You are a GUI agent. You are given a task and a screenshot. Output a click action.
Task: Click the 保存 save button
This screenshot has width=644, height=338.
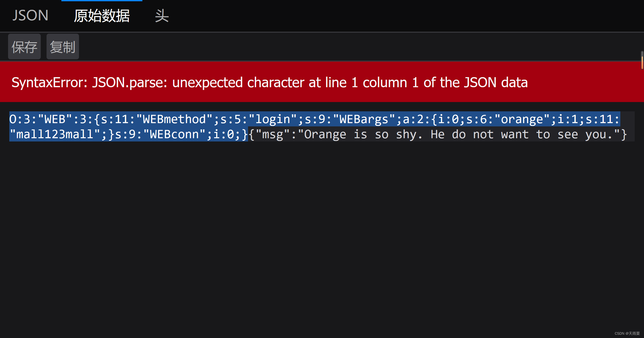click(x=24, y=46)
